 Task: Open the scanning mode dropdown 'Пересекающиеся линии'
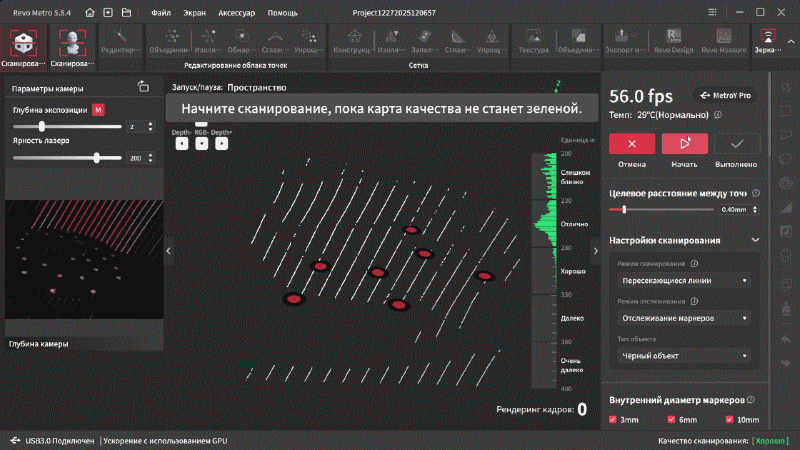[684, 281]
